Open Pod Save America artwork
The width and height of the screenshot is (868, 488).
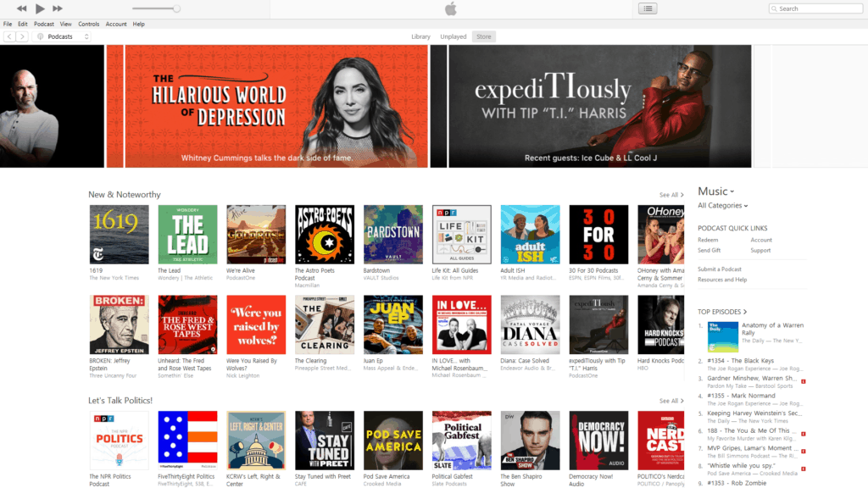tap(393, 441)
